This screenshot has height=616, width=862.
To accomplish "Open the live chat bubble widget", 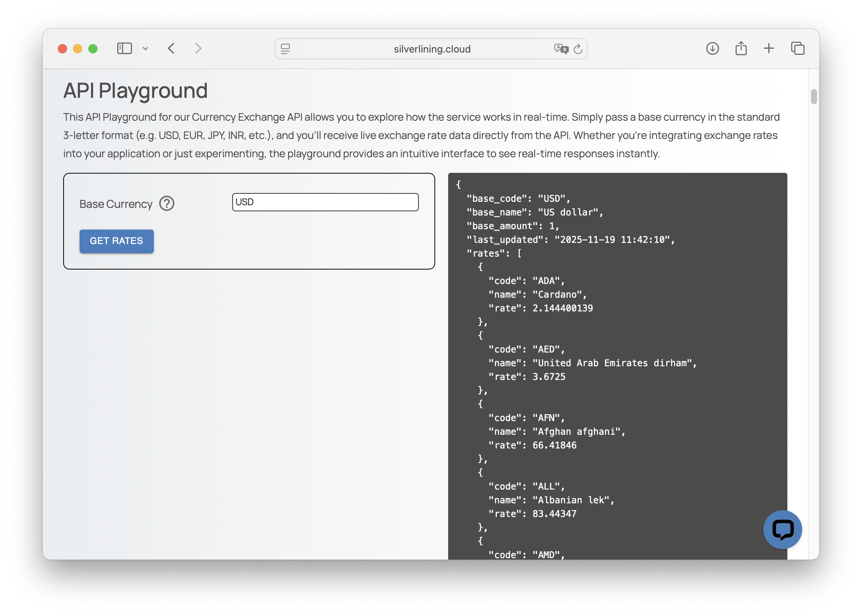I will click(x=782, y=530).
